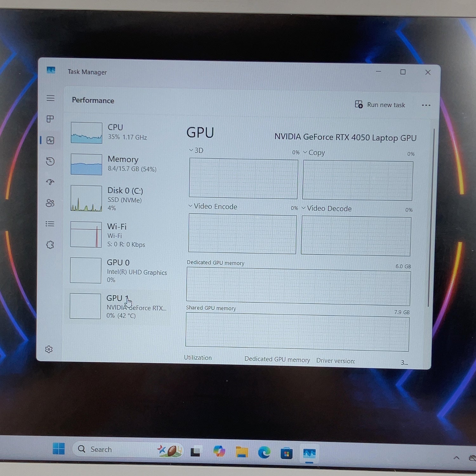Click the Copy engine graph

(x=358, y=181)
